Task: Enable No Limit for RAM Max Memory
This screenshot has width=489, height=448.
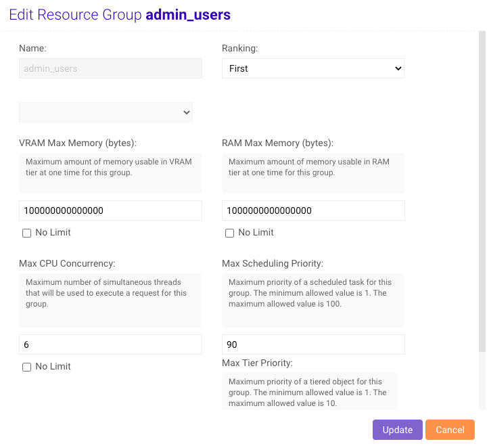Action: point(230,233)
